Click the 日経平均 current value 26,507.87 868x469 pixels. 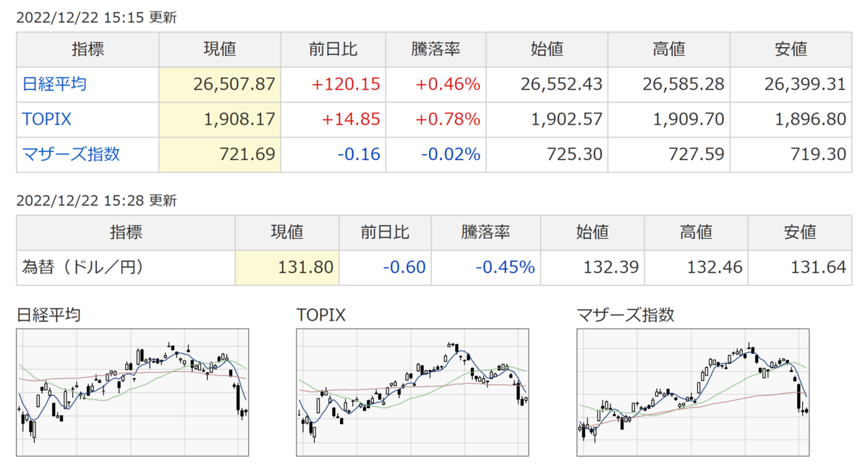pyautogui.click(x=234, y=85)
